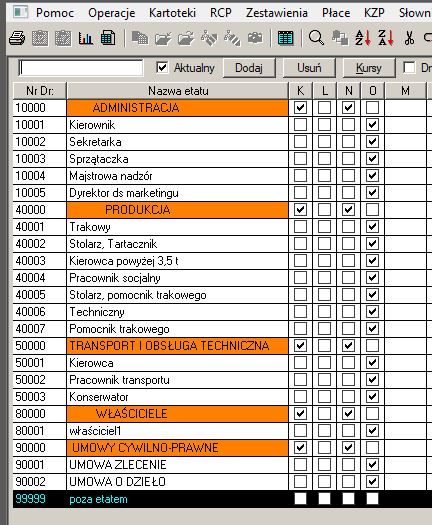Open the Zestawienia menu
The image size is (432, 525).
point(277,13)
